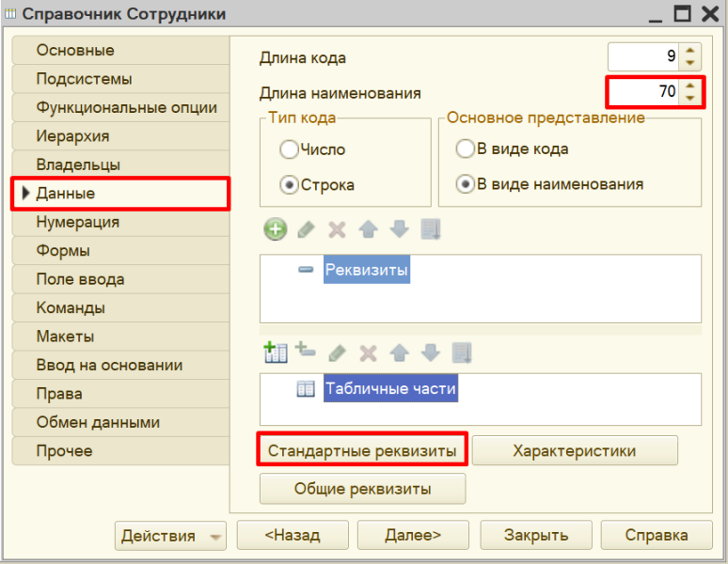Click the add tabular section icon
Viewport: 728px width, 564px height.
[x=275, y=352]
